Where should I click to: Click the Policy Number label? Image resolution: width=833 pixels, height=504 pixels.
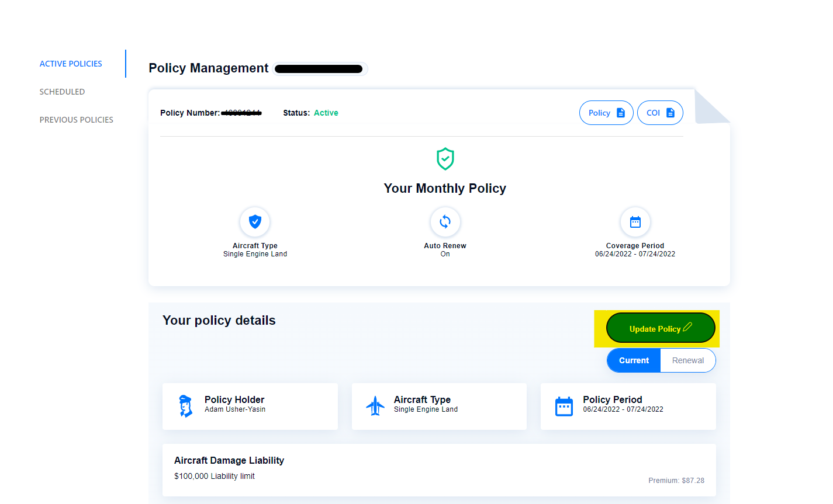(x=190, y=113)
